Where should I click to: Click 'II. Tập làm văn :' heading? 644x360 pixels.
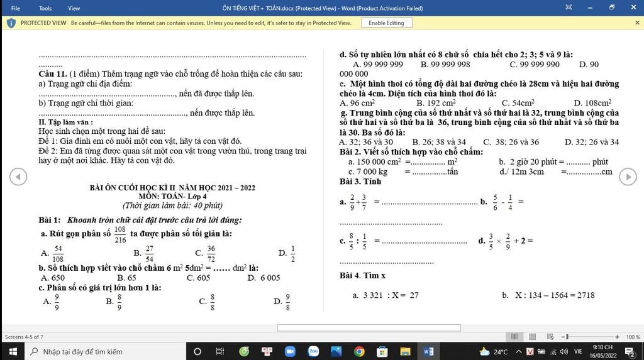(x=65, y=122)
